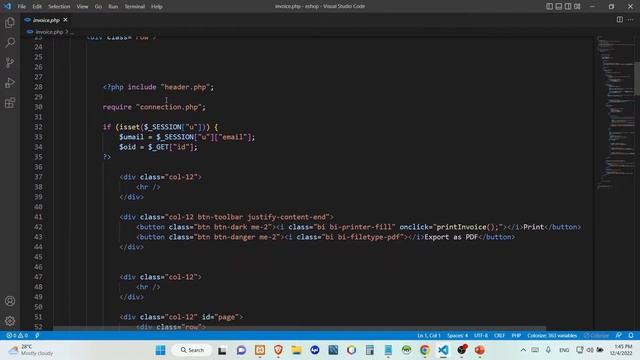Click Colorize variables status item
Viewport: 640px width, 360px height.
click(x=552, y=335)
